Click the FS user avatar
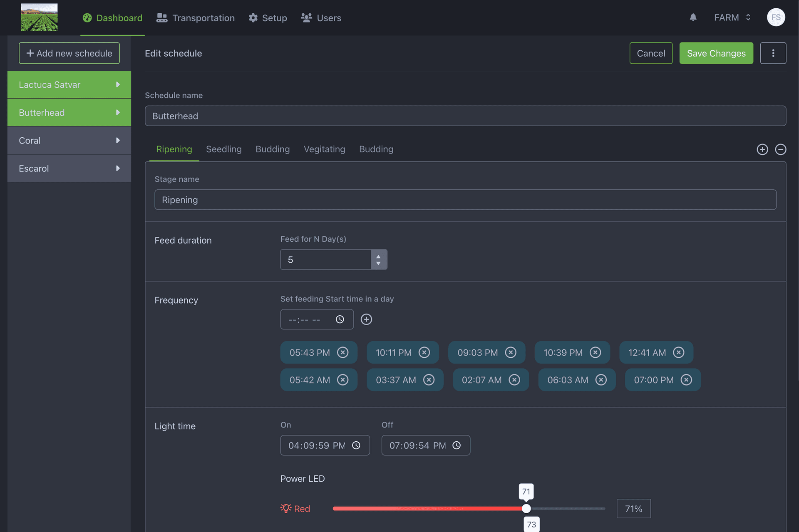This screenshot has height=532, width=799. coord(776,17)
